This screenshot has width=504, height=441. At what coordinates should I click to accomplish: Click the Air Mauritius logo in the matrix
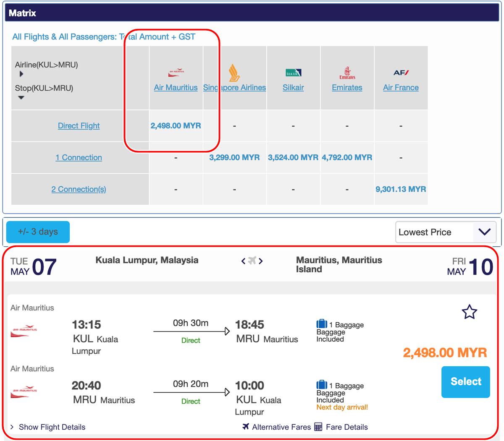(176, 72)
